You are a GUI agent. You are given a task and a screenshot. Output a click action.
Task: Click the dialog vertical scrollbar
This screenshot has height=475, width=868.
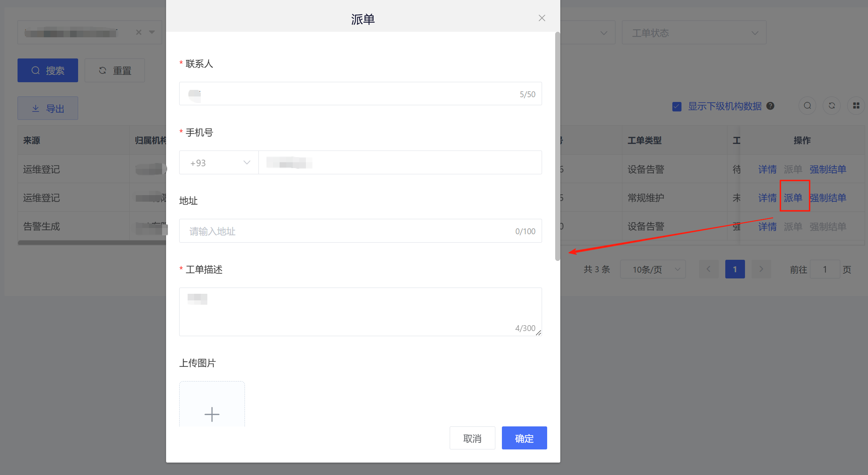[557, 146]
